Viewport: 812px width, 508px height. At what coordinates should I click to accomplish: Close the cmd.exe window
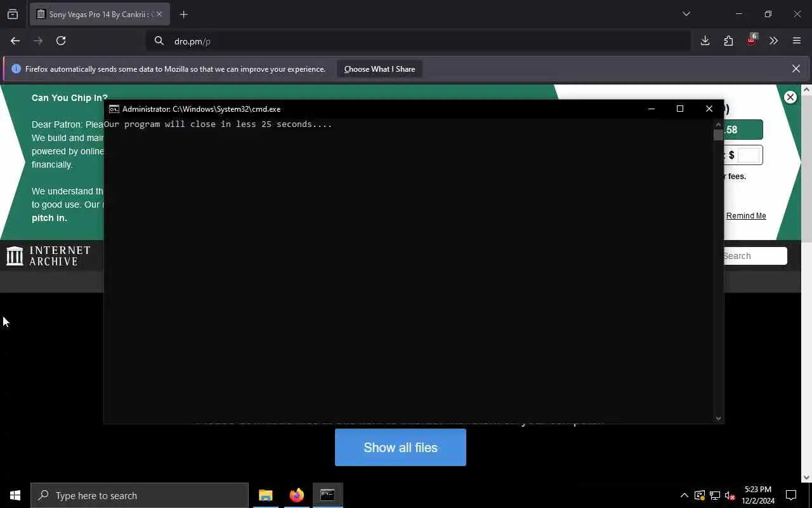[x=709, y=109]
